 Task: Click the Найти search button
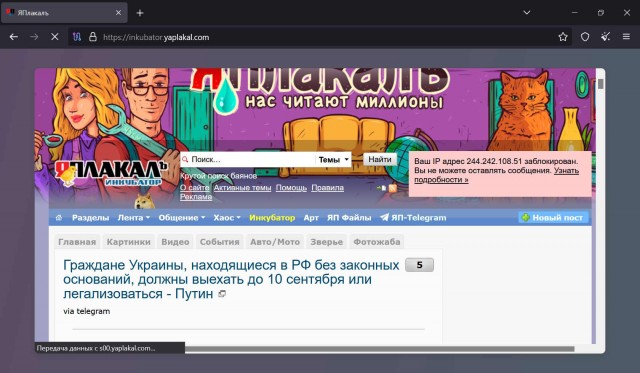pyautogui.click(x=380, y=159)
